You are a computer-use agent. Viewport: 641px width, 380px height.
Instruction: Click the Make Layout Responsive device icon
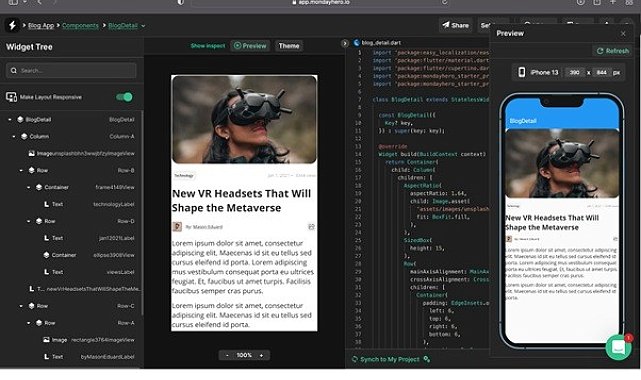pos(11,97)
